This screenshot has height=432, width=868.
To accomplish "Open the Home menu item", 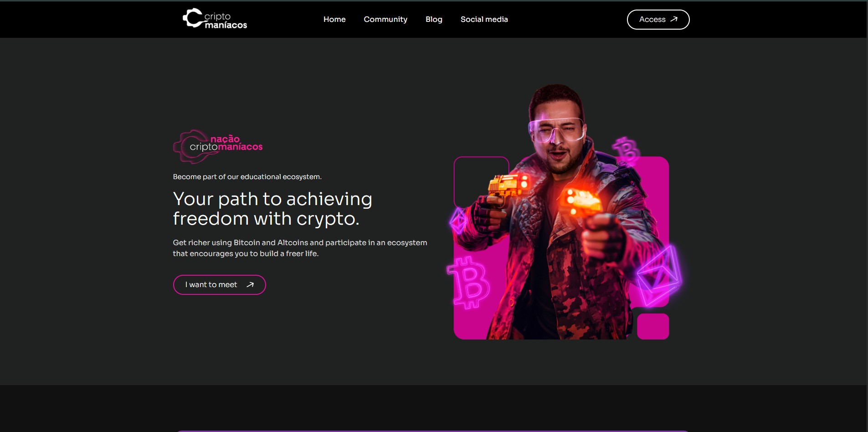I will point(334,19).
